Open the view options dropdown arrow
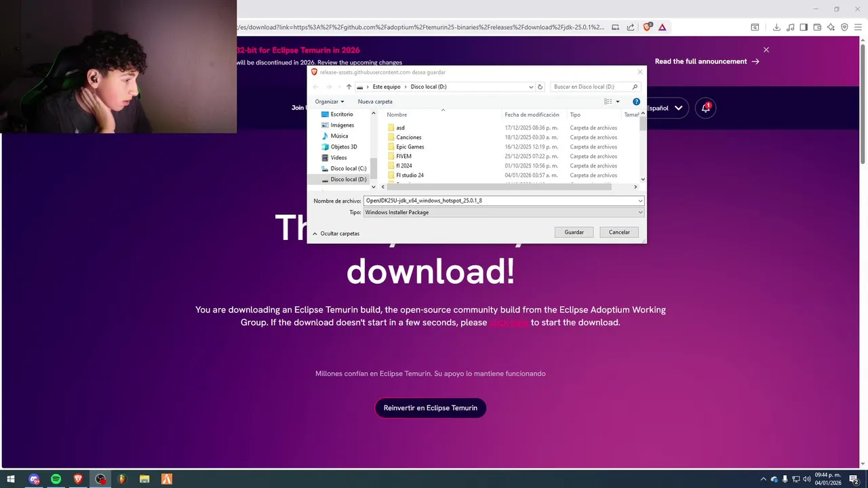The image size is (868, 488). click(618, 102)
